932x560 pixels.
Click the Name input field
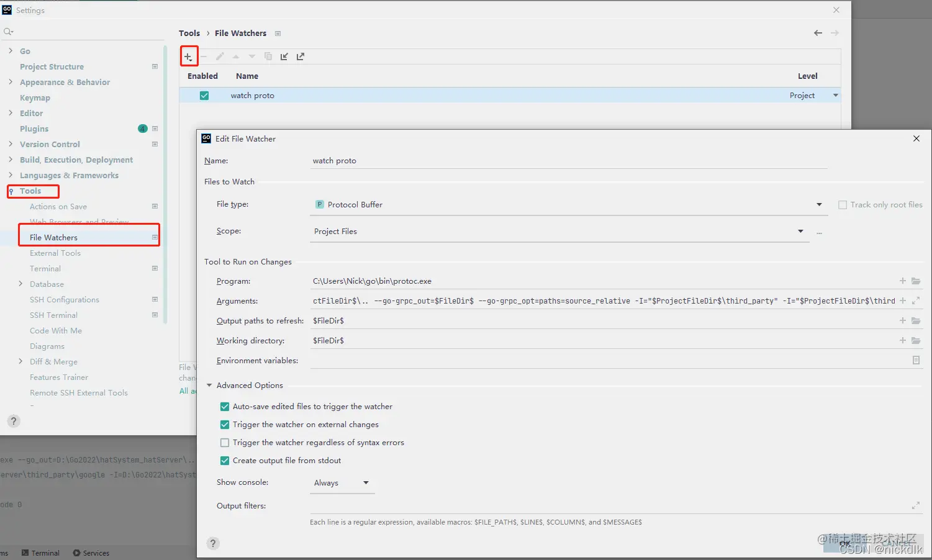coord(569,160)
